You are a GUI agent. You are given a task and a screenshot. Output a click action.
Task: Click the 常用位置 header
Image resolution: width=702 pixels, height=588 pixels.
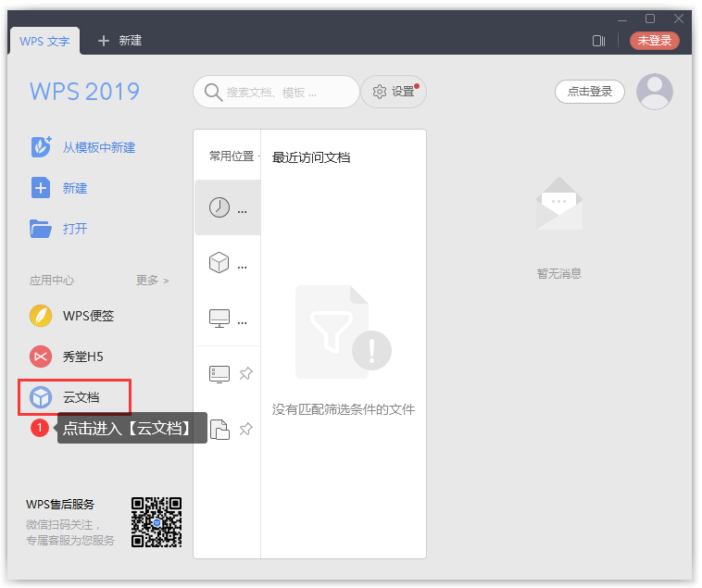(232, 156)
